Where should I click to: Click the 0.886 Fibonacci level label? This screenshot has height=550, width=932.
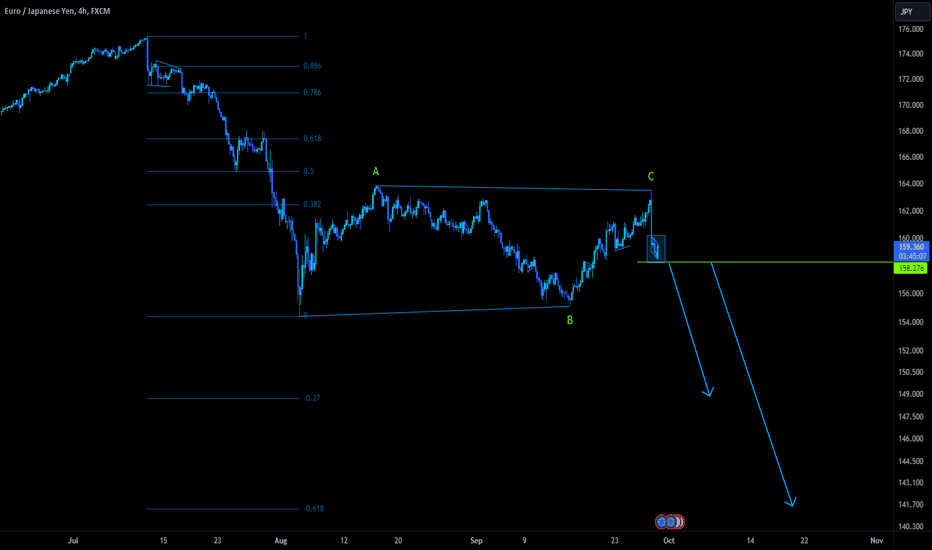tap(312, 66)
